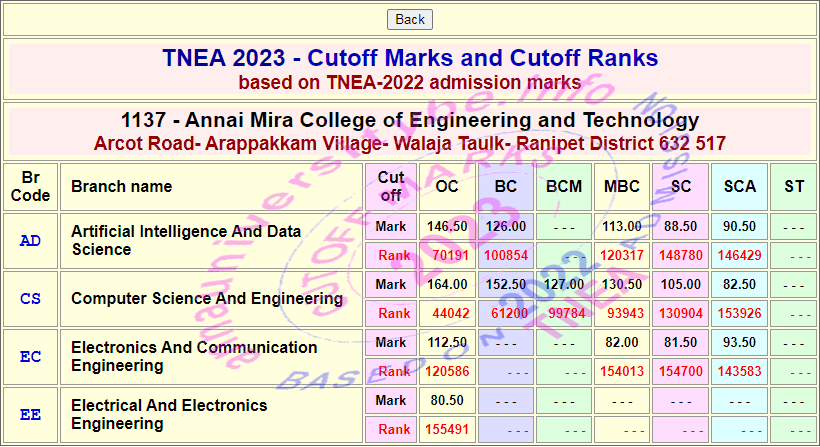Click the Br Code column header
Screen dimensions: 820x447
coord(30,187)
